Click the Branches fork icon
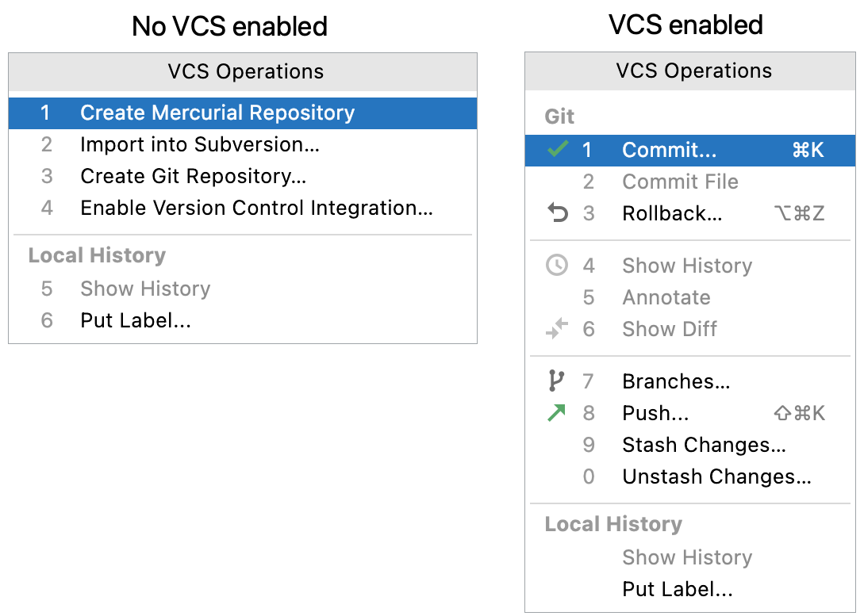This screenshot has width=864, height=616. click(555, 381)
